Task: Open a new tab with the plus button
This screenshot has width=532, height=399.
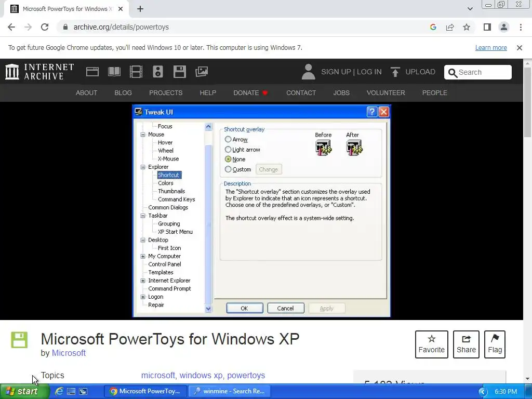Action: click(x=140, y=9)
